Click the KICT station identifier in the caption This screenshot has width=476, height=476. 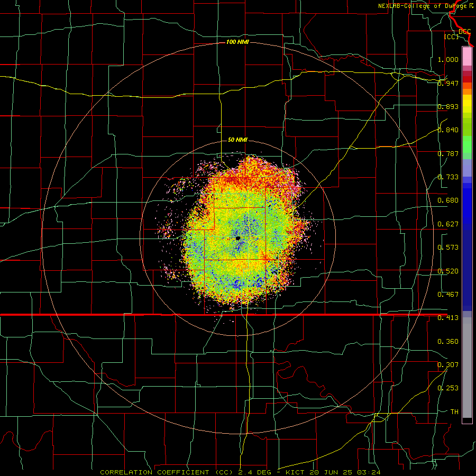click(x=296, y=472)
